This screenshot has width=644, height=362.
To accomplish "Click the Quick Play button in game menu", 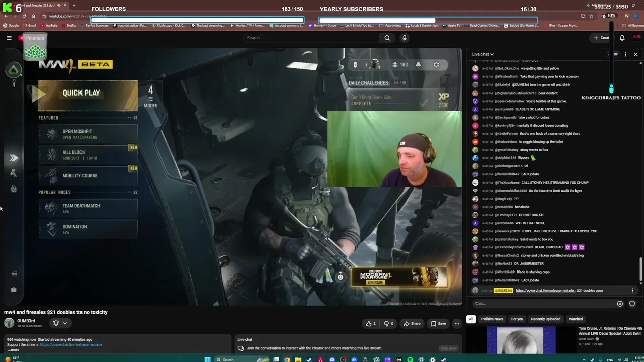I will click(x=88, y=95).
